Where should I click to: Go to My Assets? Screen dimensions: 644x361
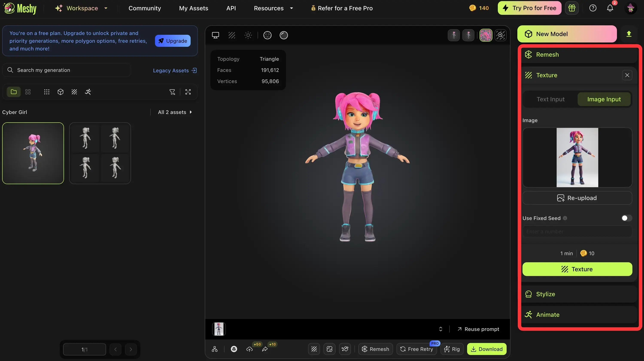(193, 8)
